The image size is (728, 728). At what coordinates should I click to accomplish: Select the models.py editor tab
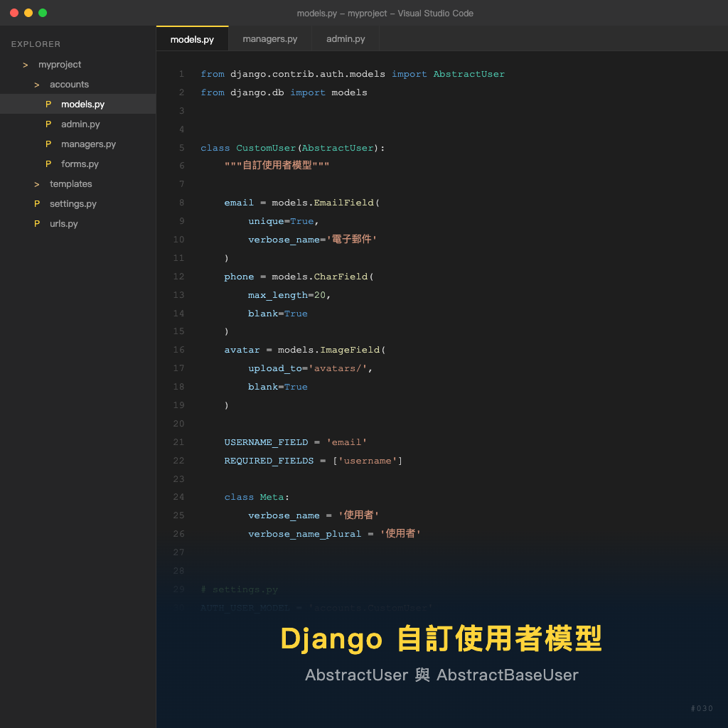tap(192, 39)
